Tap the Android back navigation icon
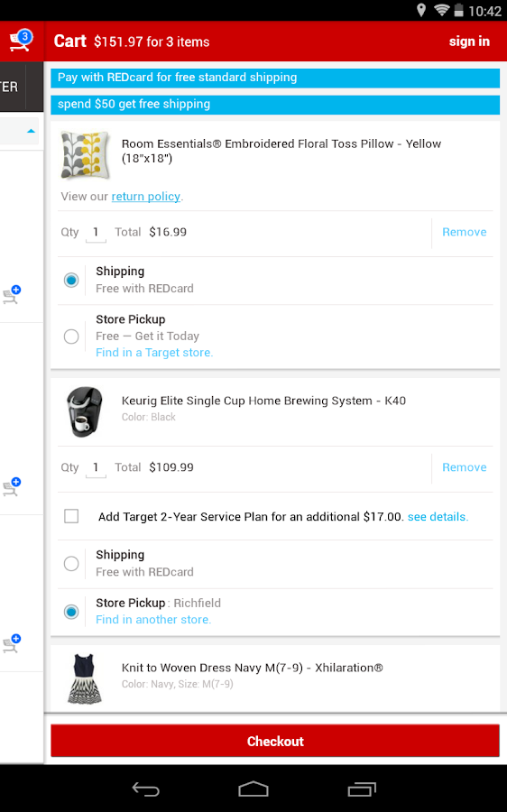The height and width of the screenshot is (812, 507). click(x=145, y=789)
